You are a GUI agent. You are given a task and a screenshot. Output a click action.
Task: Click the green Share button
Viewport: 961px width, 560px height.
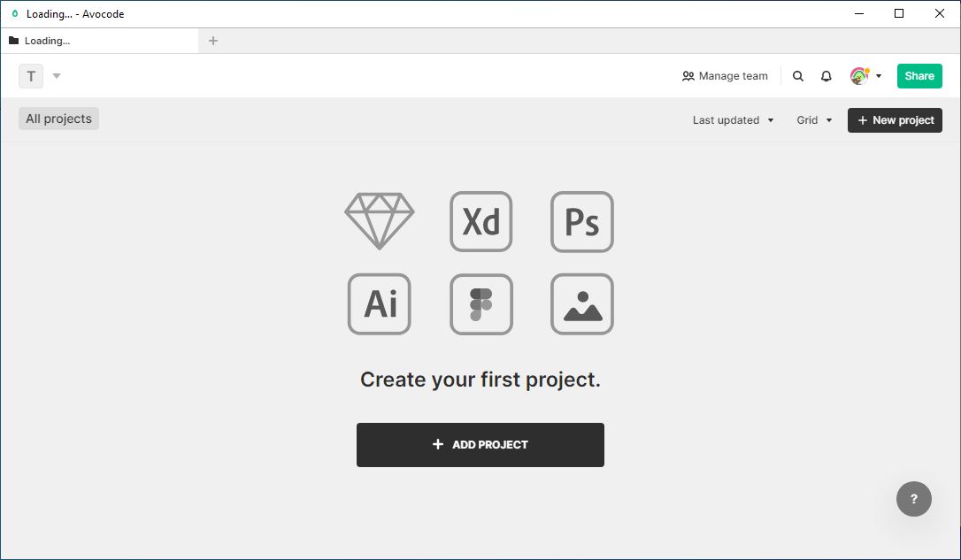click(x=919, y=76)
